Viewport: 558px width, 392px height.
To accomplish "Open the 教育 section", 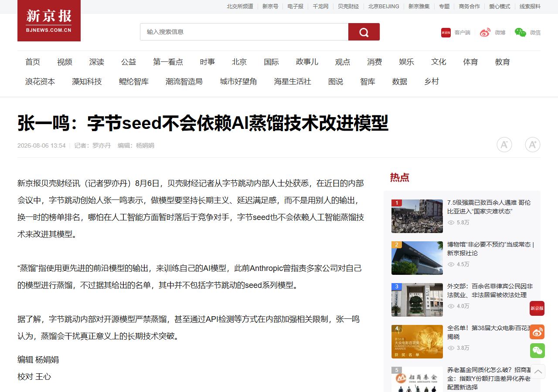I will (503, 62).
